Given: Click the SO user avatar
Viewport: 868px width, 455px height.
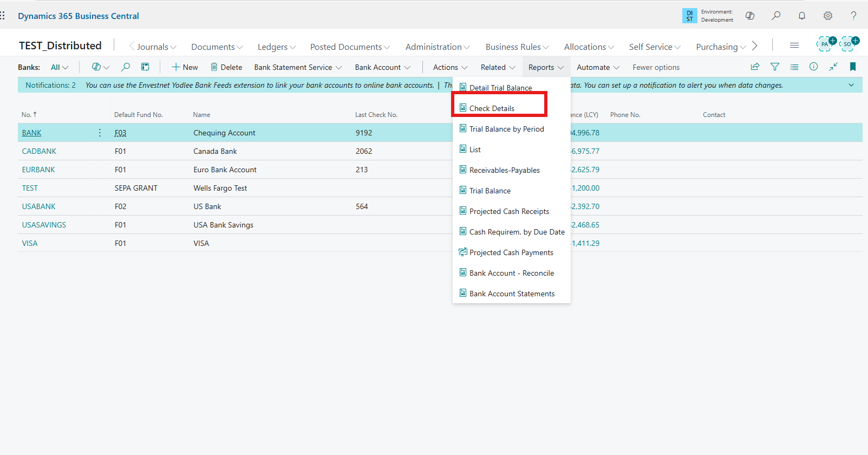Looking at the screenshot, I should 849,44.
